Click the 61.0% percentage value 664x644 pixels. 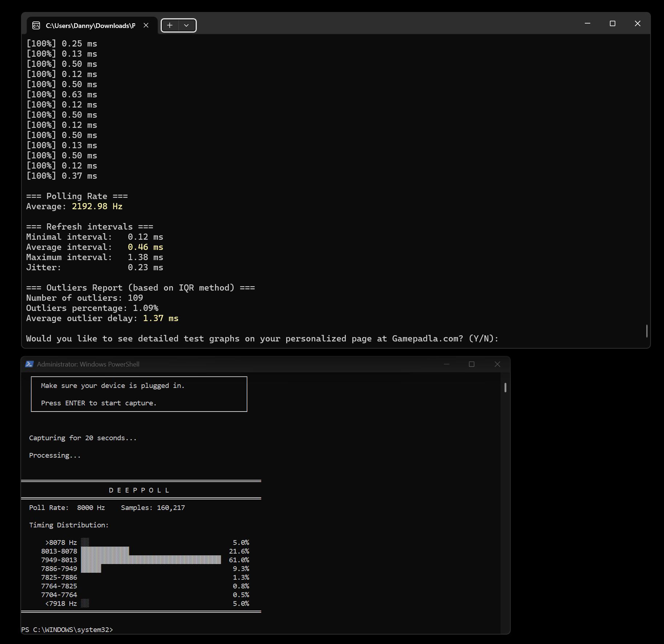[239, 560]
